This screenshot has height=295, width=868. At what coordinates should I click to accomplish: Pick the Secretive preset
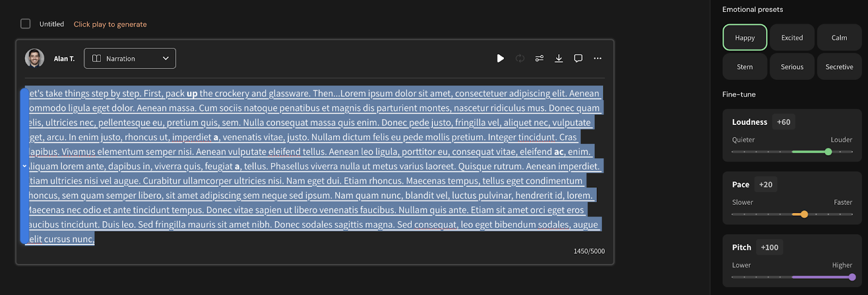point(839,67)
